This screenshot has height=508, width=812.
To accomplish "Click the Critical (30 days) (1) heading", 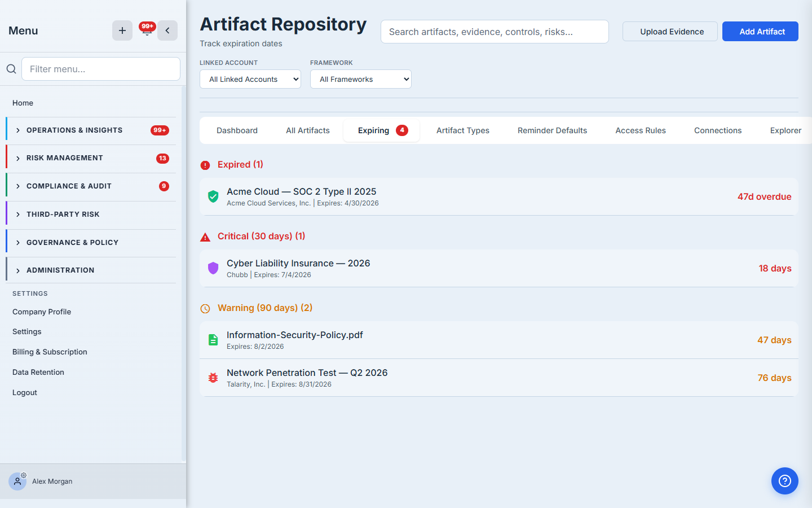I will pyautogui.click(x=261, y=236).
